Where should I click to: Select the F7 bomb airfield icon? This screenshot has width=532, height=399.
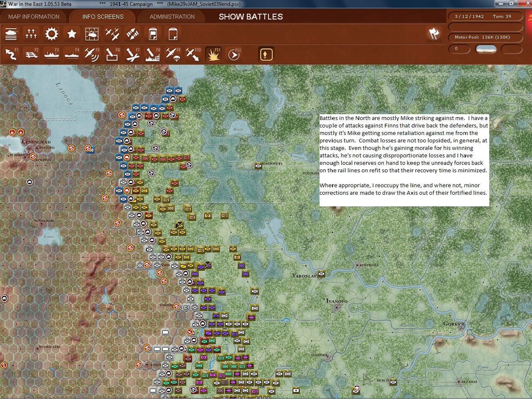click(132, 54)
